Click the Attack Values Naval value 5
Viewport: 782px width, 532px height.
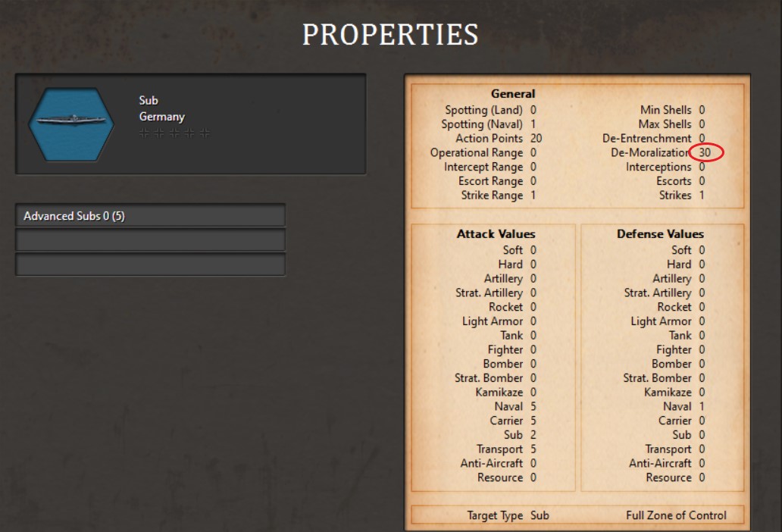click(x=533, y=406)
